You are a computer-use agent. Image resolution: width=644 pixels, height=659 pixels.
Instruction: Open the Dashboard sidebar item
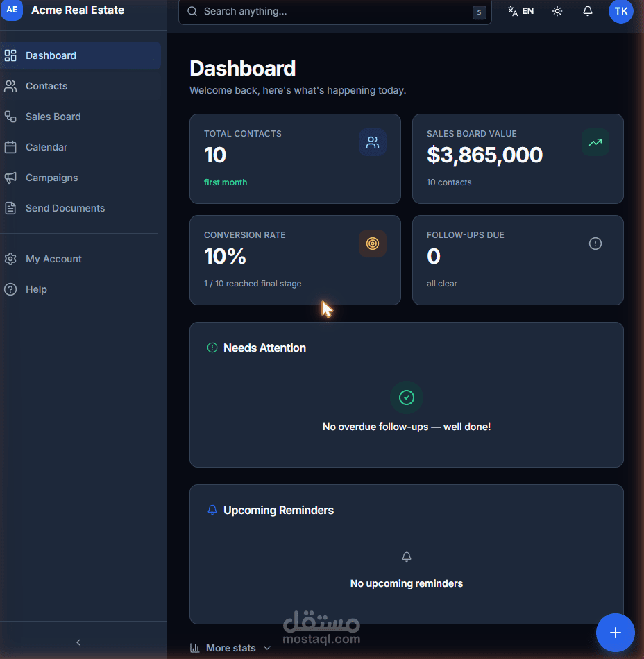point(80,55)
